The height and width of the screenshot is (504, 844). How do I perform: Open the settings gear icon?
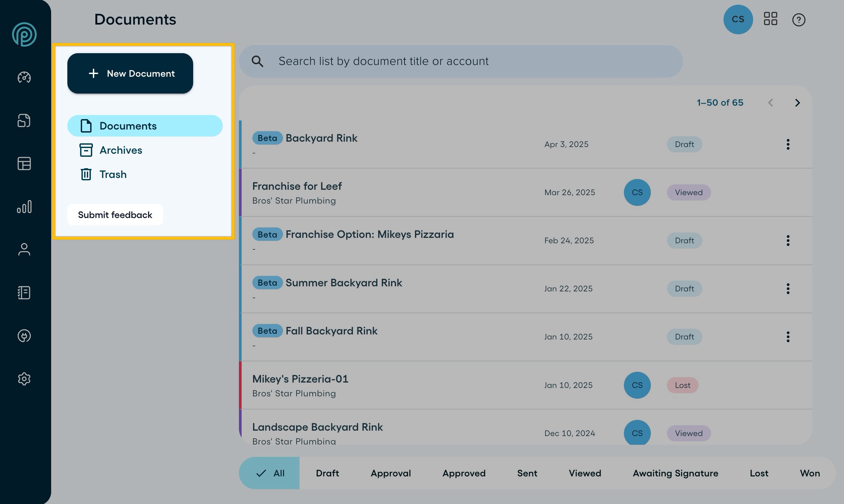pos(24,379)
